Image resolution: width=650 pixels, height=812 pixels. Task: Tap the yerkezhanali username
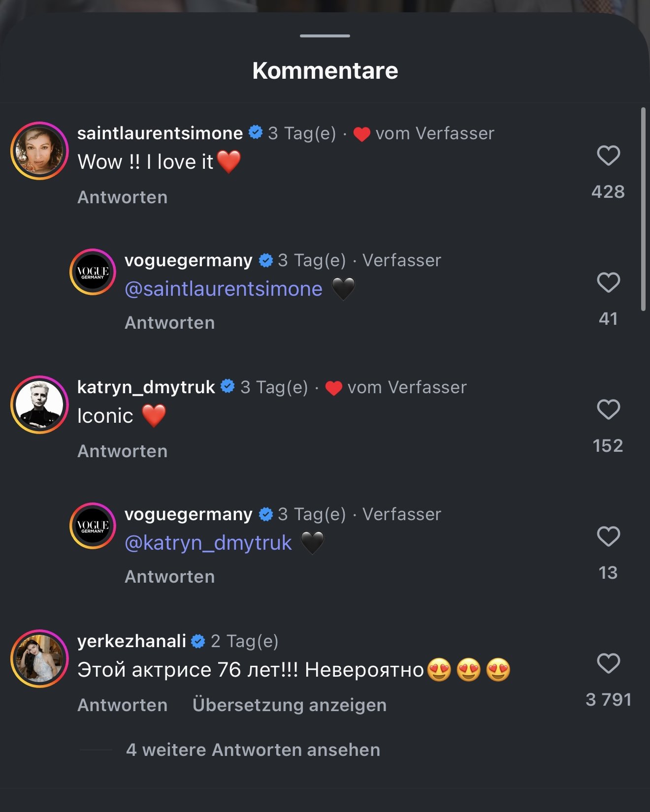pyautogui.click(x=131, y=641)
